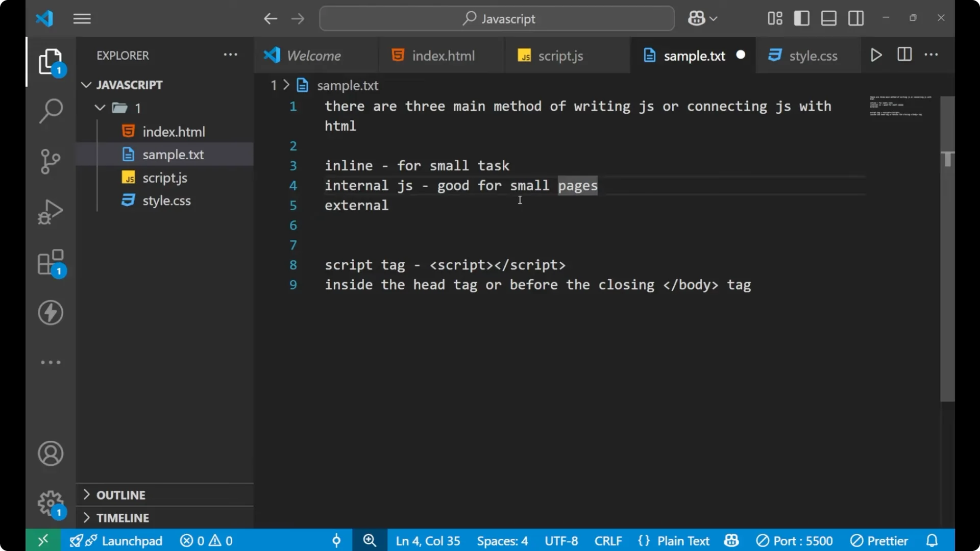Select the lightning extension icon in the sidebar
The width and height of the screenshot is (980, 551).
point(51,313)
